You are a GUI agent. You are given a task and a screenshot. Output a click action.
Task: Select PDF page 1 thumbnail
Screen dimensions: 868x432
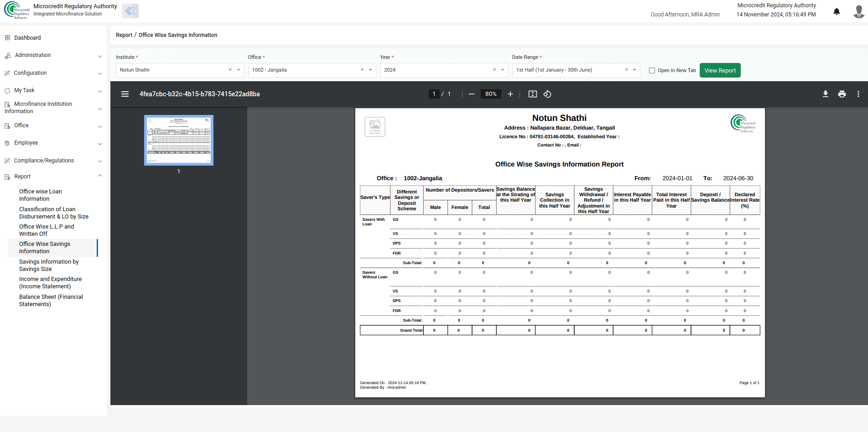pyautogui.click(x=179, y=140)
